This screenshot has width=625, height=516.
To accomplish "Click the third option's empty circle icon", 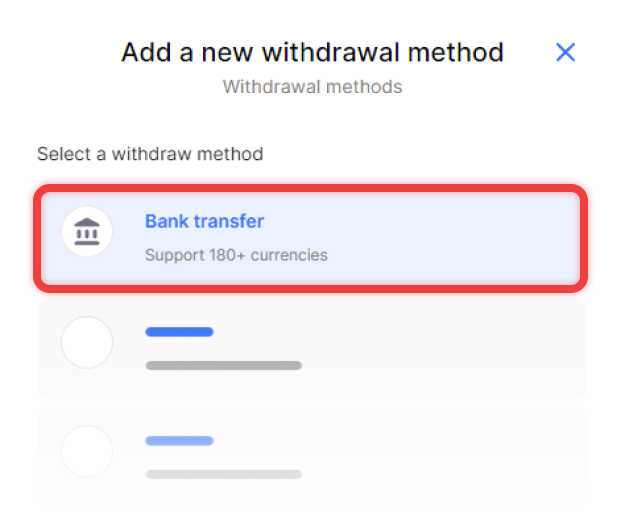I will coord(87,451).
